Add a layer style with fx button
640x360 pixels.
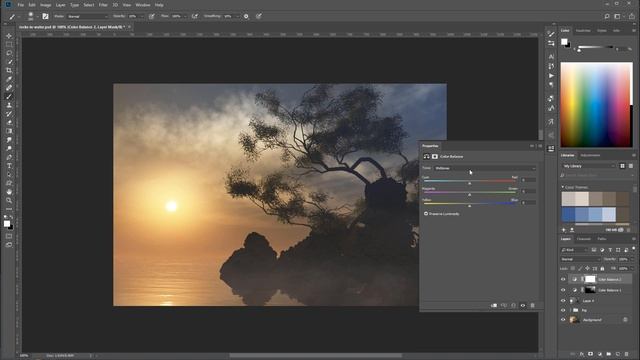pos(582,354)
